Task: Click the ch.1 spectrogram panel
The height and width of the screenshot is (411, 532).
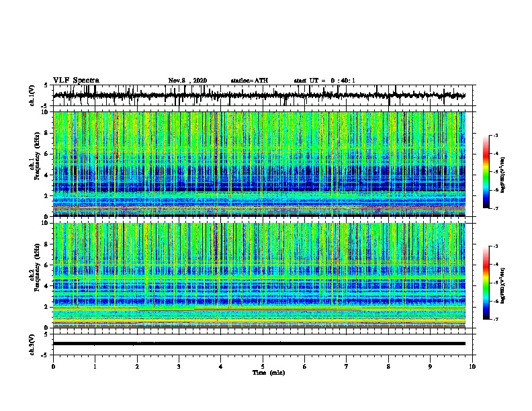Action: tap(259, 164)
